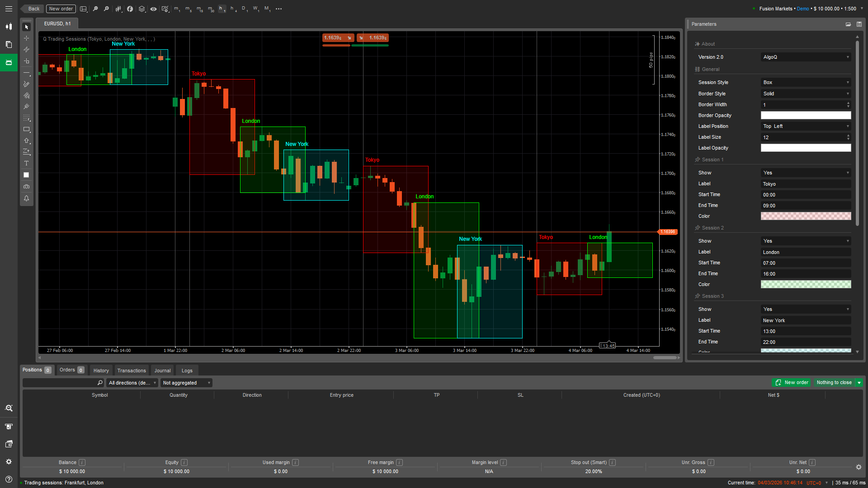Click the New order button
This screenshot has height=488, width=868.
coord(60,9)
